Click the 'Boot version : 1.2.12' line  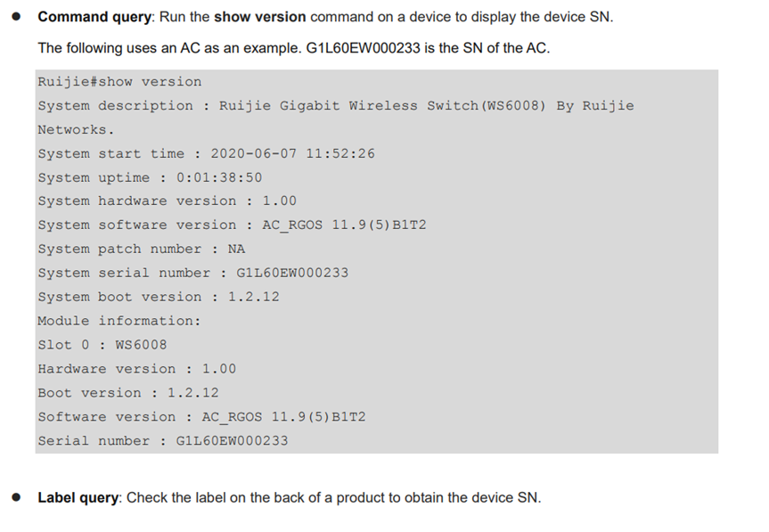point(128,393)
